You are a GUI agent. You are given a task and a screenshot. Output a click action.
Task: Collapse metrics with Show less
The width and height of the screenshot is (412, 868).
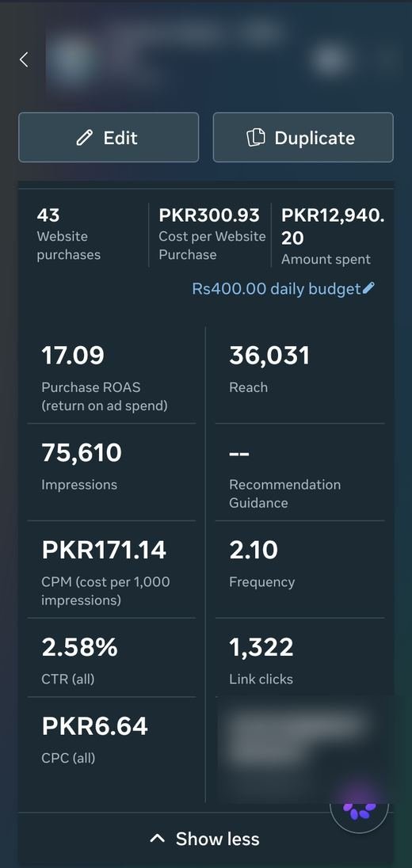(x=205, y=839)
